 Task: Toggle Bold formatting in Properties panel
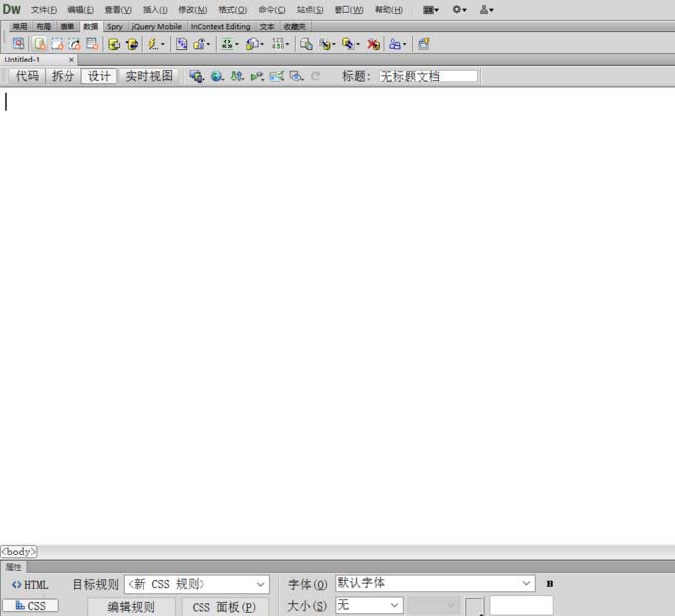pos(549,583)
